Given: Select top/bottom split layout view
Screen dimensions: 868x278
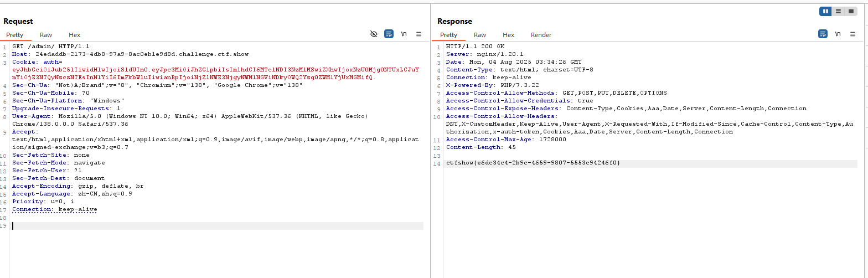Looking at the screenshot, I should coord(838,11).
